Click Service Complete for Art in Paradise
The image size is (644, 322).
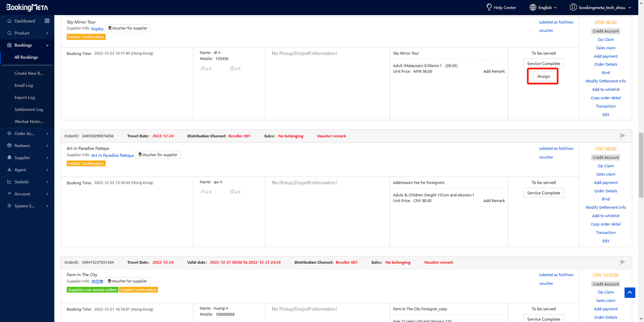tap(543, 193)
